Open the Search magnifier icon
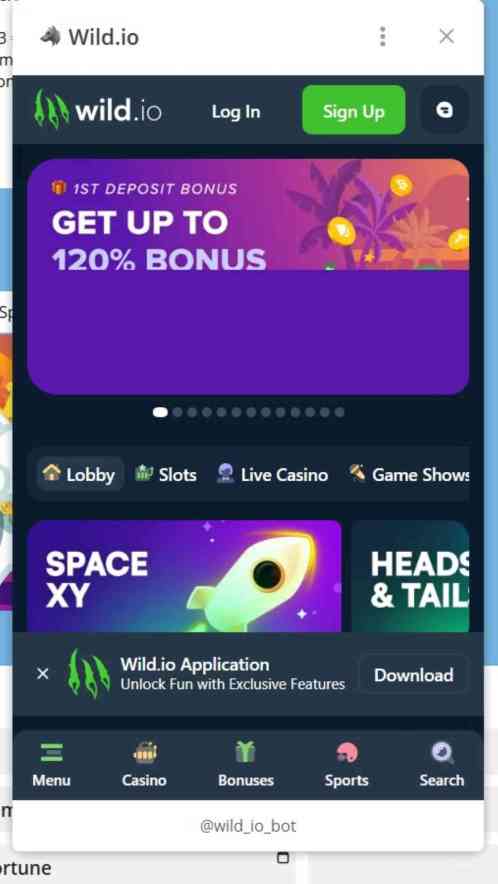 [442, 753]
